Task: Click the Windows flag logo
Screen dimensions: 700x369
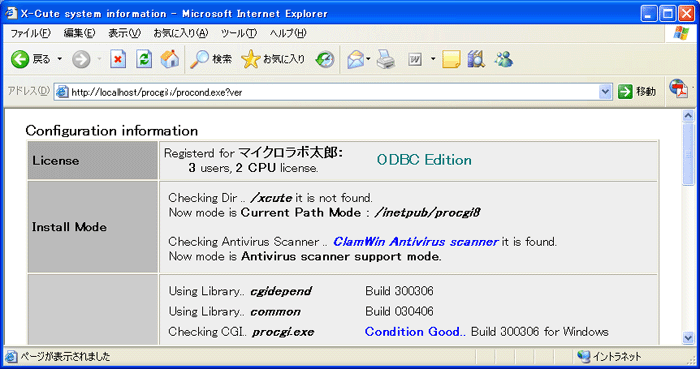Action: click(681, 33)
